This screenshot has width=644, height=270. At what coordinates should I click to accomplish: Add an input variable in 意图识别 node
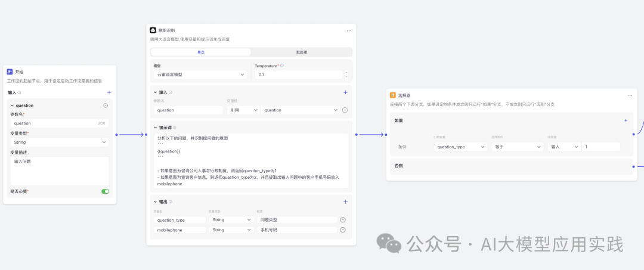click(x=345, y=92)
